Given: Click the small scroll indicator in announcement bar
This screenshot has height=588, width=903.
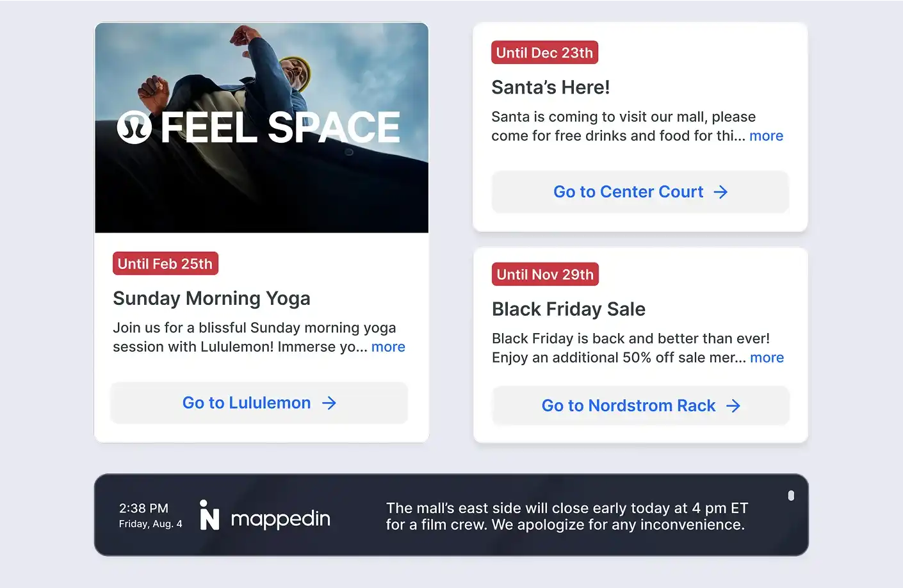Looking at the screenshot, I should click(x=791, y=496).
